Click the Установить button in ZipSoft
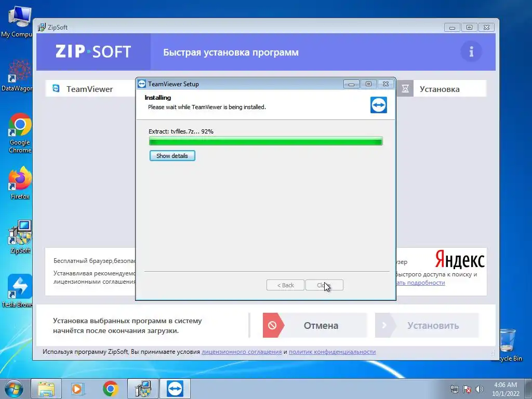 click(427, 325)
